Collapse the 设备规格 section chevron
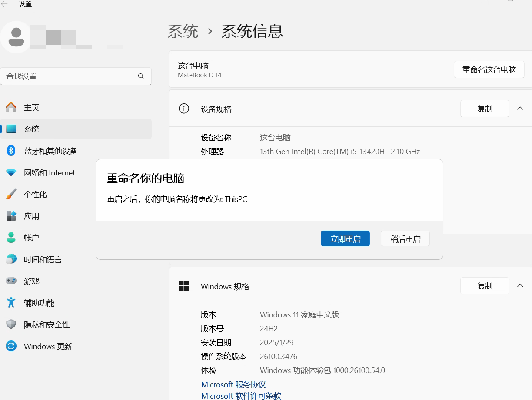The width and height of the screenshot is (532, 400). point(520,109)
